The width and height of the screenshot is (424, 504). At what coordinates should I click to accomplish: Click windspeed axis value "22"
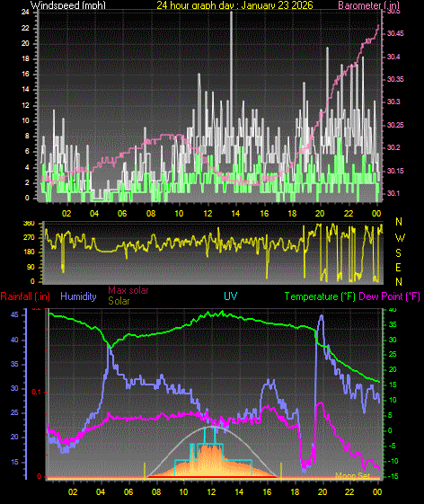pos(25,28)
